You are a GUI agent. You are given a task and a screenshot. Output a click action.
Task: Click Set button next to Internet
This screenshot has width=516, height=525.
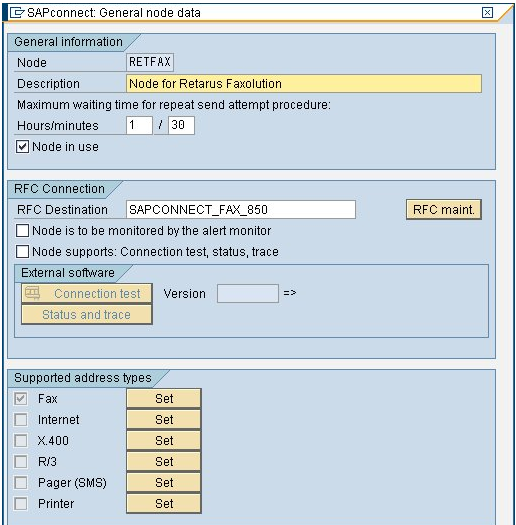[164, 420]
